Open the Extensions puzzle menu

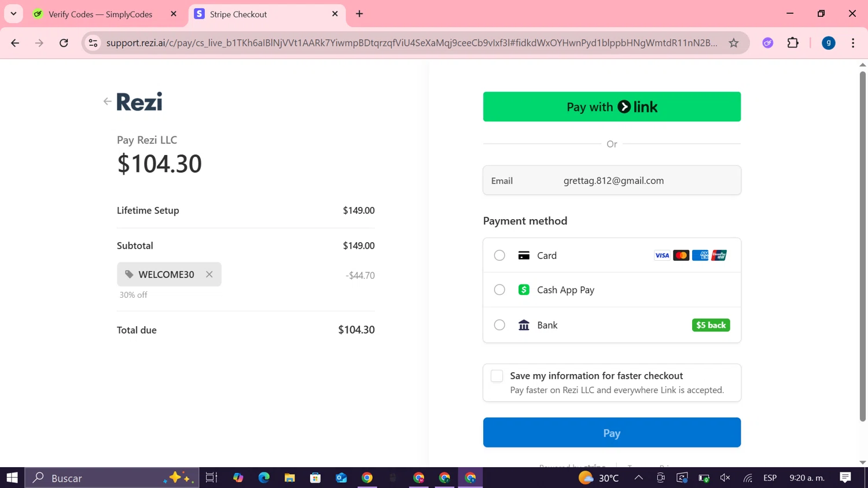[x=793, y=43]
